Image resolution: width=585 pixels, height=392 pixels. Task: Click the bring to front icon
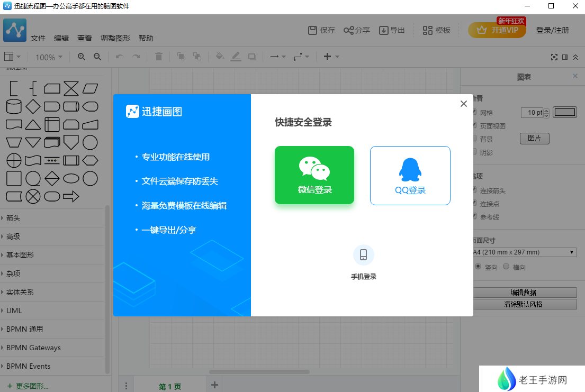tap(181, 57)
